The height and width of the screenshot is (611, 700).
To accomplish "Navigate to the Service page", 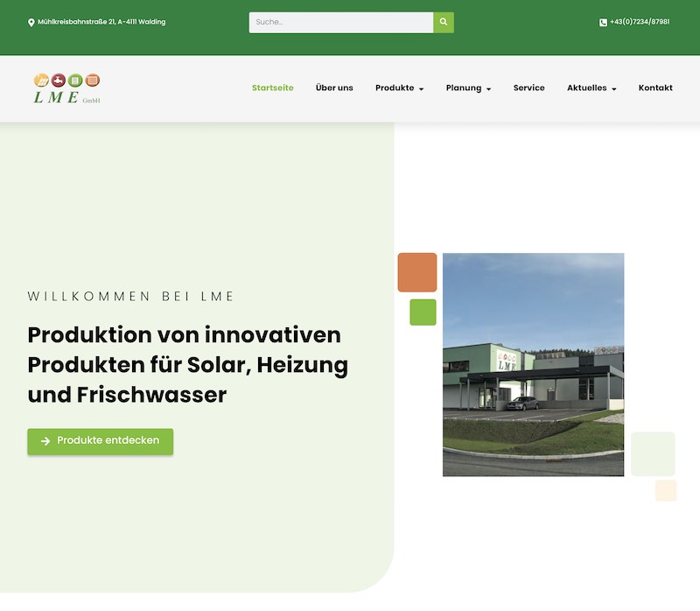I will click(x=529, y=88).
